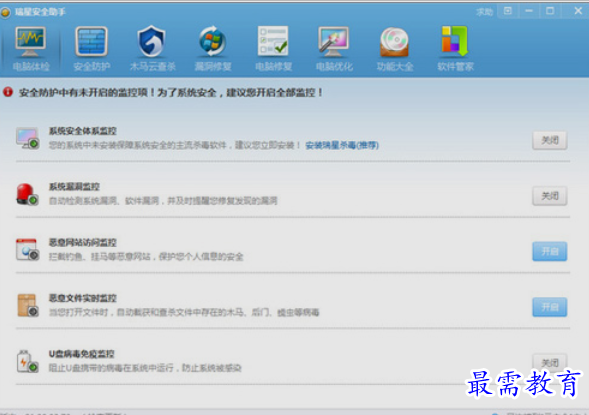Click the U盘病毒免疫监控 heading
This screenshot has width=589, height=415.
[x=82, y=354]
